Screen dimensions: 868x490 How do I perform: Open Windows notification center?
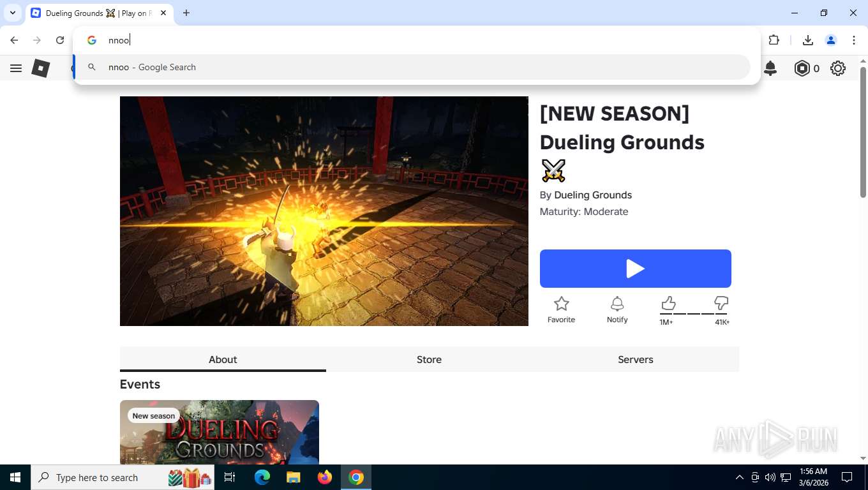(x=847, y=477)
